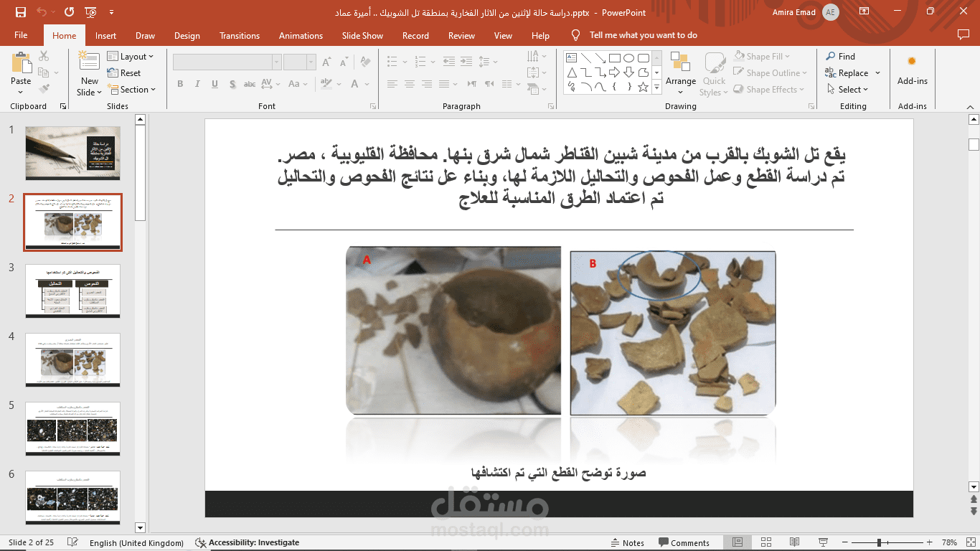
Task: Open Ribbon Display Options icon
Action: click(x=864, y=12)
